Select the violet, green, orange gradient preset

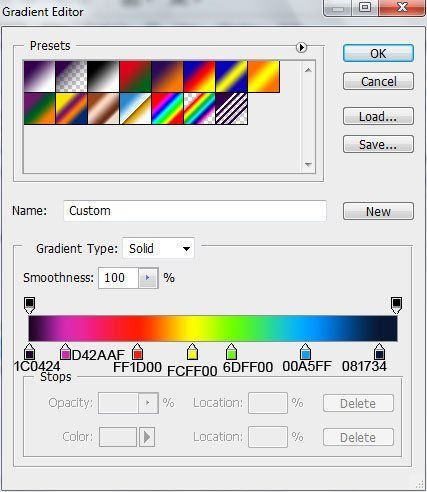[x=39, y=109]
